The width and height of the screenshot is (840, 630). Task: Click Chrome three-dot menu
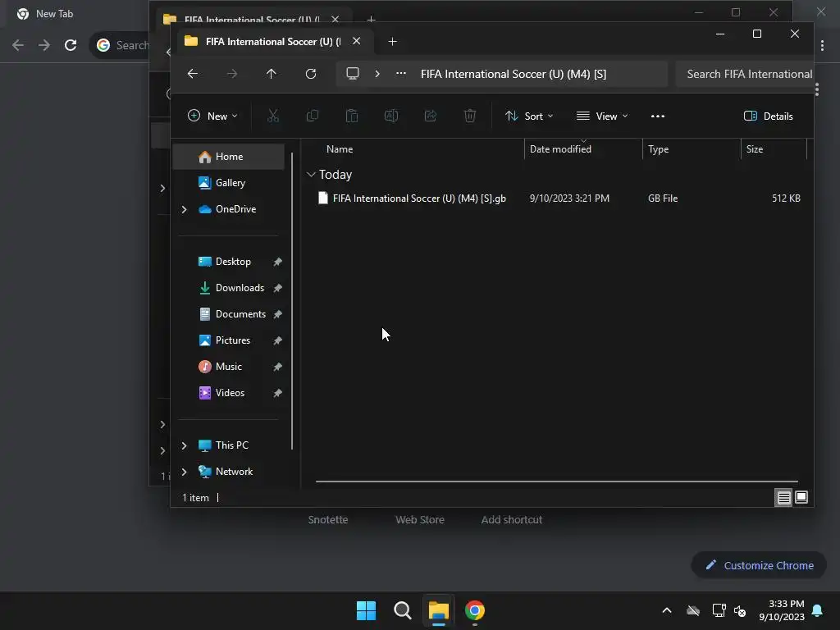point(822,46)
